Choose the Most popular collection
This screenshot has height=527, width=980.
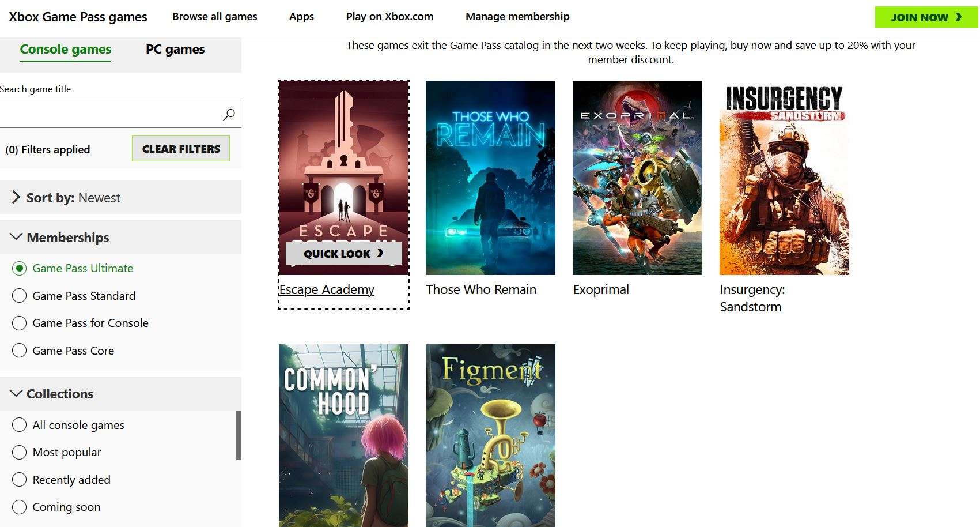point(56,453)
